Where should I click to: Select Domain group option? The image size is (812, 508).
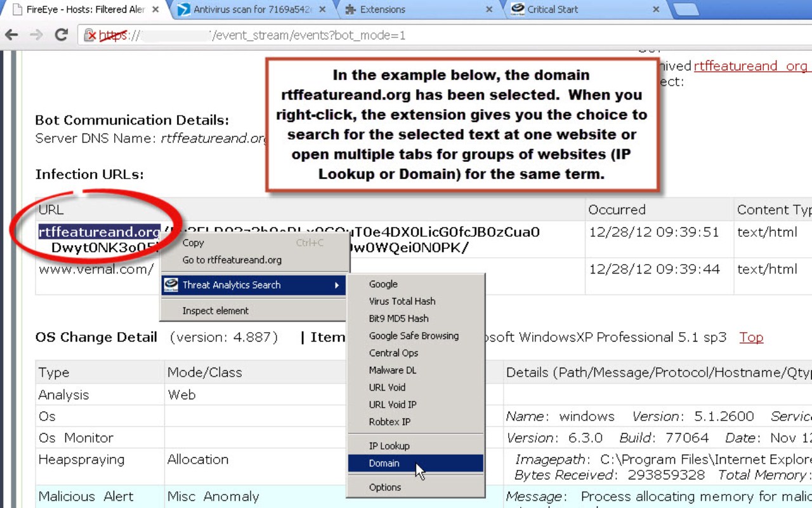click(416, 463)
